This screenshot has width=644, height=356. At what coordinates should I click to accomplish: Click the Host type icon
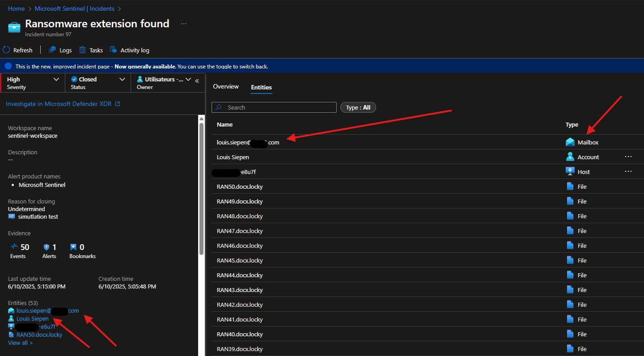(570, 172)
